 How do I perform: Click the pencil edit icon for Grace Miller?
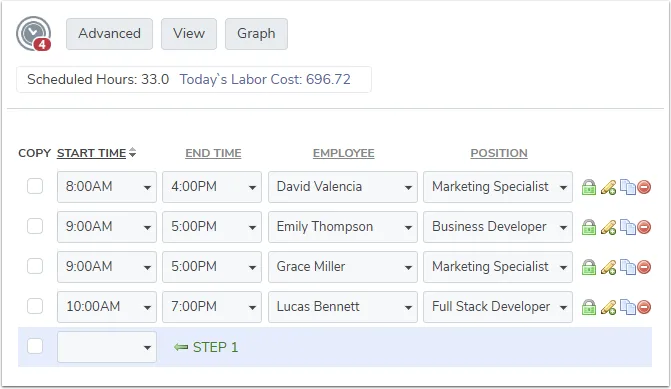[x=608, y=267]
